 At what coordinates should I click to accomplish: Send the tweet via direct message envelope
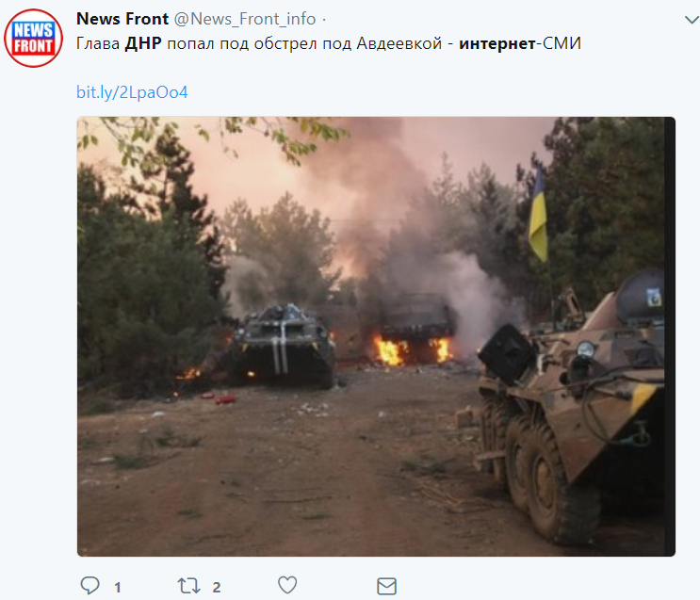click(386, 586)
